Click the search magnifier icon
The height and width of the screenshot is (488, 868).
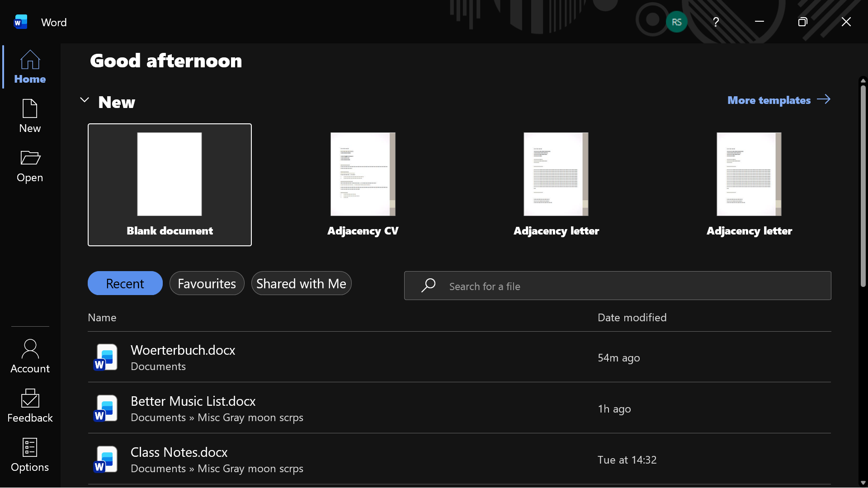pyautogui.click(x=428, y=286)
